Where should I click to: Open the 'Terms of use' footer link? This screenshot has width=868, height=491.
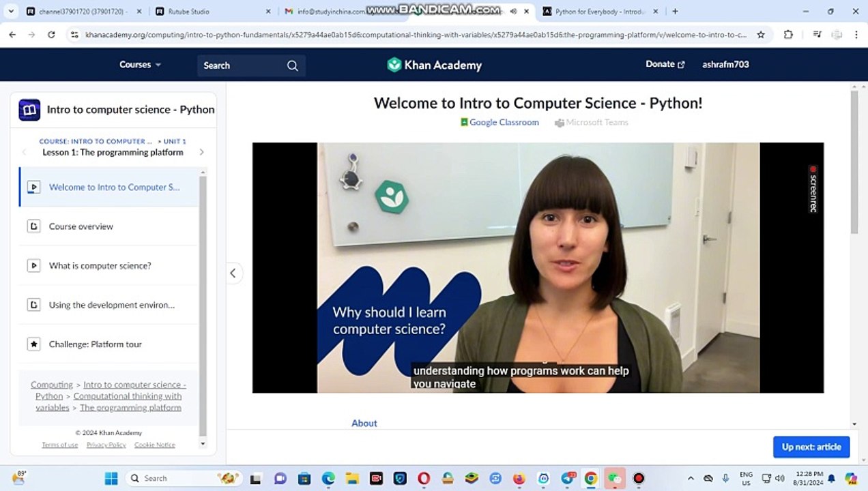point(60,445)
